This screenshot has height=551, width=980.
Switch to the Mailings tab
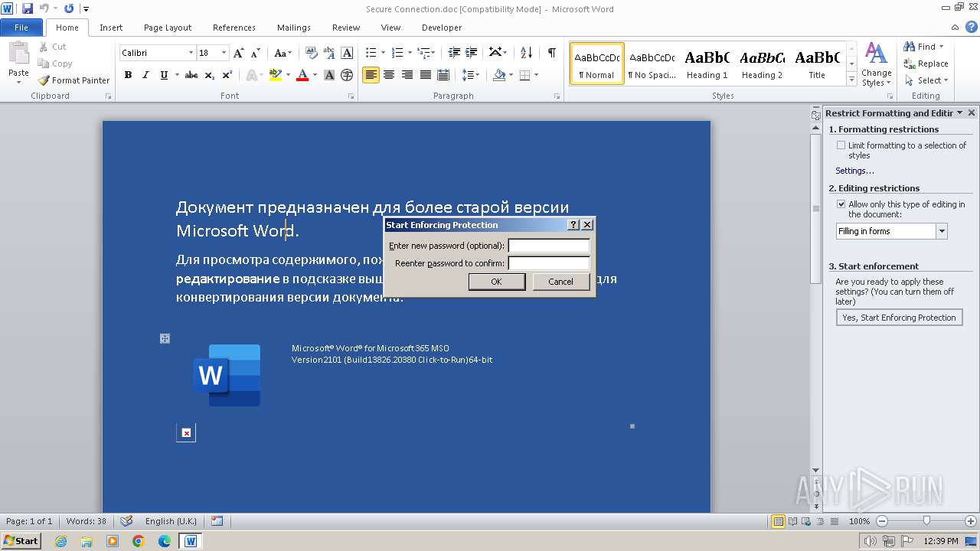point(294,28)
